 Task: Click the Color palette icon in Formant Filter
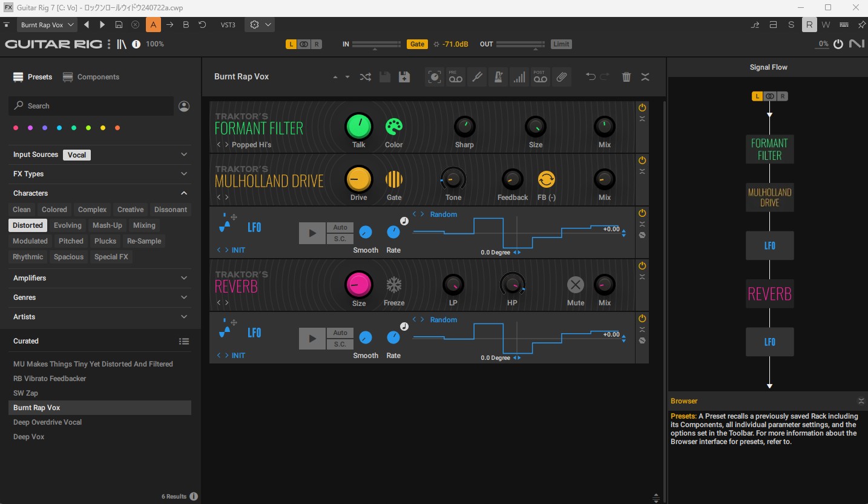click(x=394, y=127)
